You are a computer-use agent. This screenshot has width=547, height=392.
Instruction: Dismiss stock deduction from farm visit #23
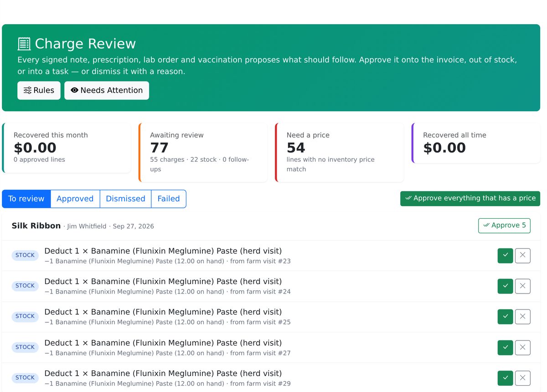[x=523, y=255]
